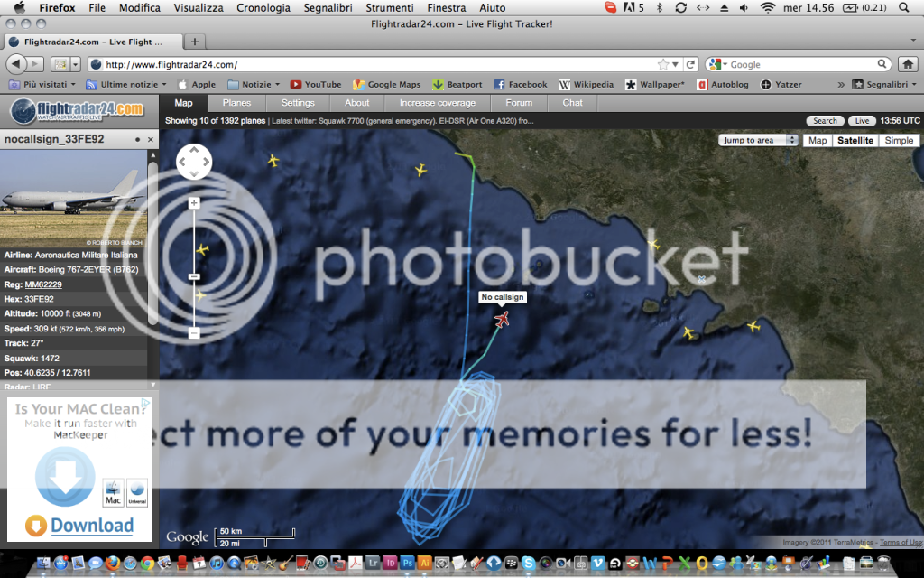Viewport: 924px width, 578px height.
Task: Switch map view to Simple
Action: [x=899, y=141]
